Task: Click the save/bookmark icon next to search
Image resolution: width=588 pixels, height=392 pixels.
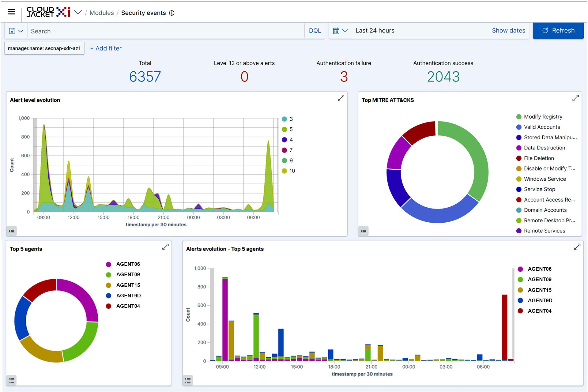Action: [x=13, y=31]
